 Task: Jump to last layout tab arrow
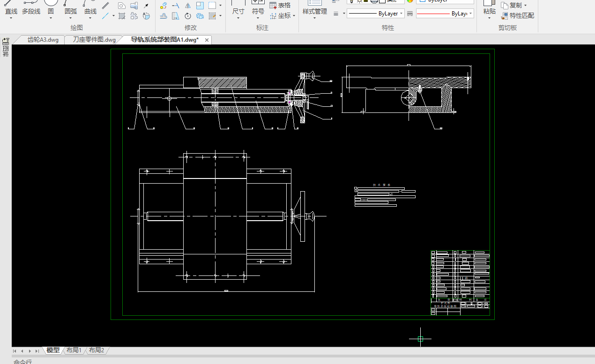[37, 350]
